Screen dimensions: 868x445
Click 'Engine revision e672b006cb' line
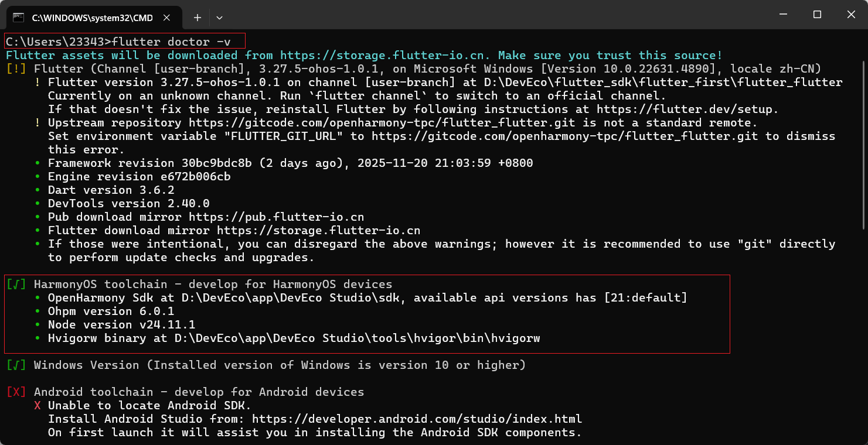(139, 176)
